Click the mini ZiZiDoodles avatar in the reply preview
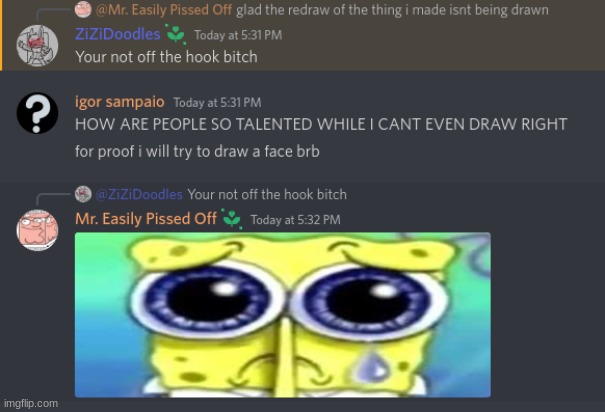The height and width of the screenshot is (412, 605). 83,194
